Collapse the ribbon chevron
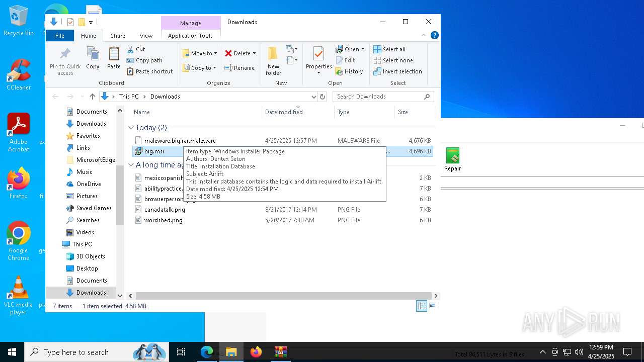 (x=424, y=35)
